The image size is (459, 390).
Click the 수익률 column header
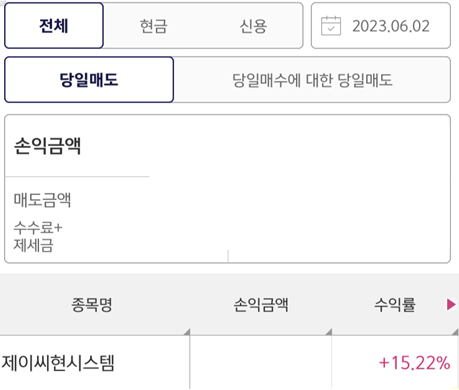coord(395,305)
